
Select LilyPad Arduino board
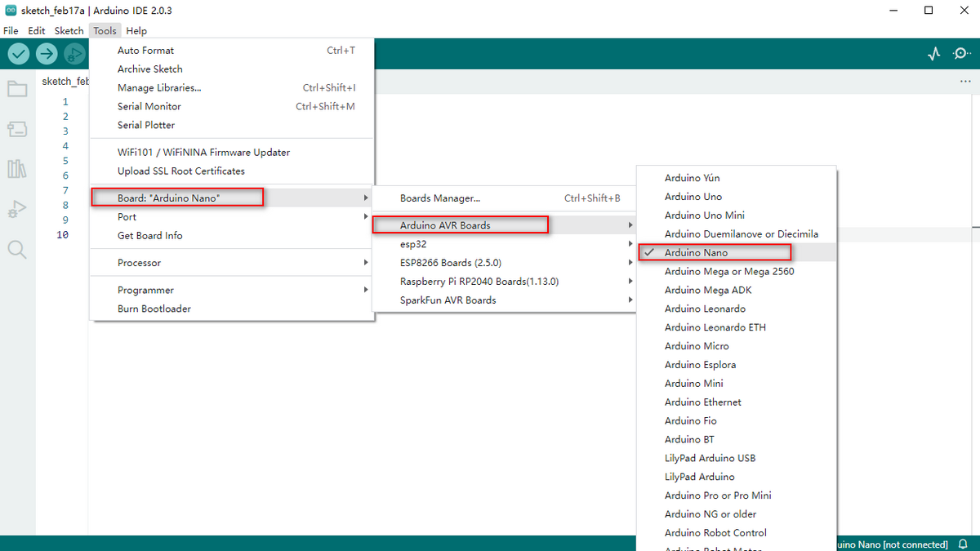[x=737, y=477]
